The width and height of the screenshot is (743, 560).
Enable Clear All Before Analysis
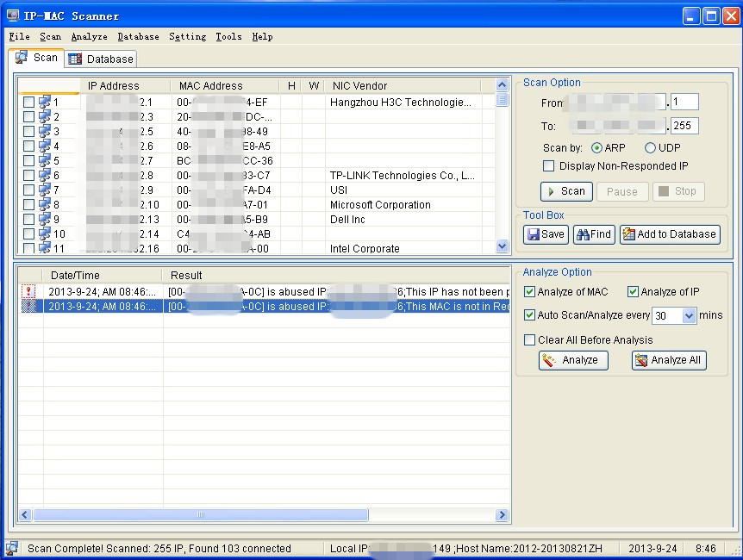[x=529, y=340]
